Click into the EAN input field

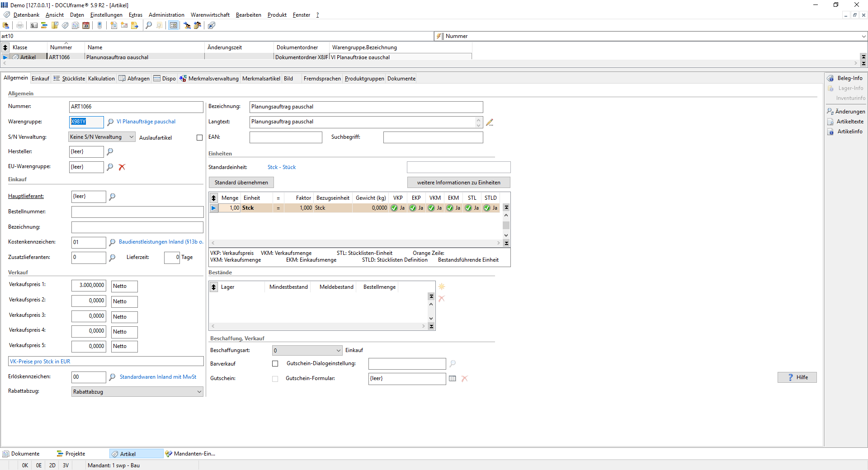click(286, 137)
